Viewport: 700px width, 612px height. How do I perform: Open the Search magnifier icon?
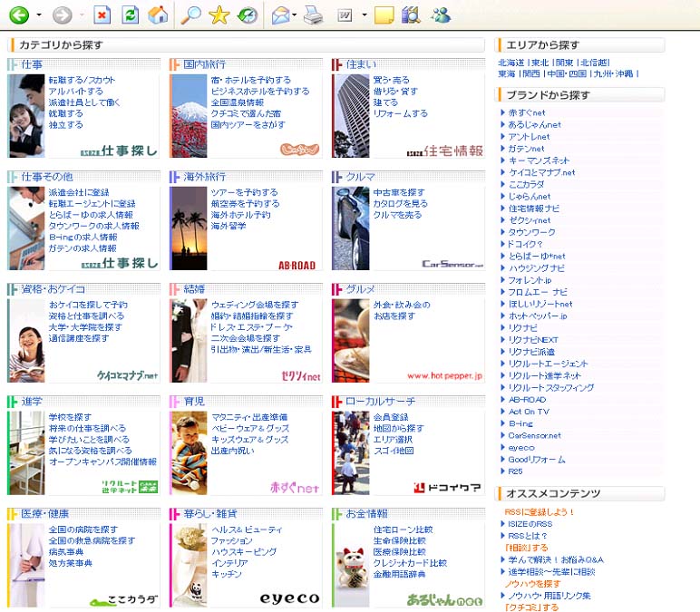191,15
